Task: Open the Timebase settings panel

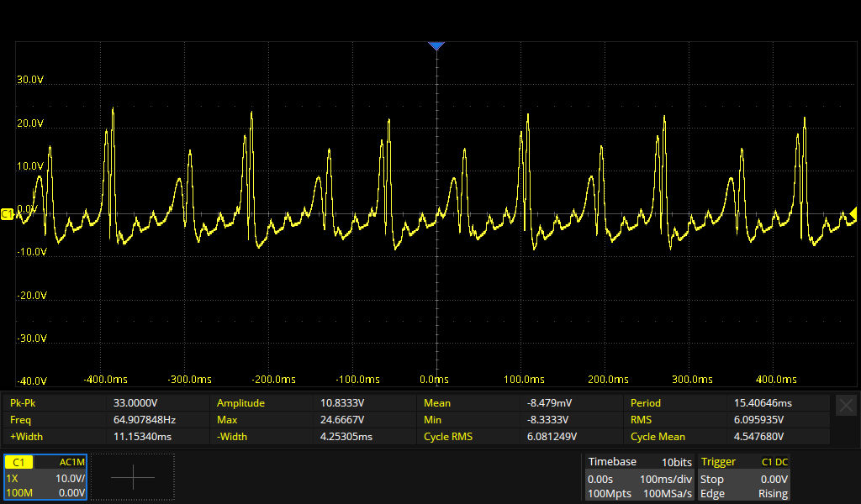Action: (641, 477)
